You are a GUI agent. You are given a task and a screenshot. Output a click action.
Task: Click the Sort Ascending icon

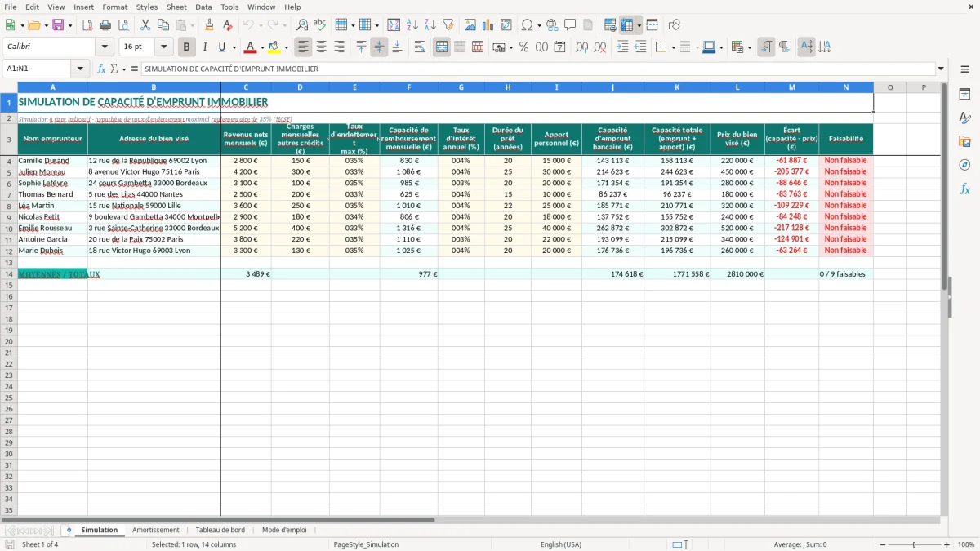412,25
